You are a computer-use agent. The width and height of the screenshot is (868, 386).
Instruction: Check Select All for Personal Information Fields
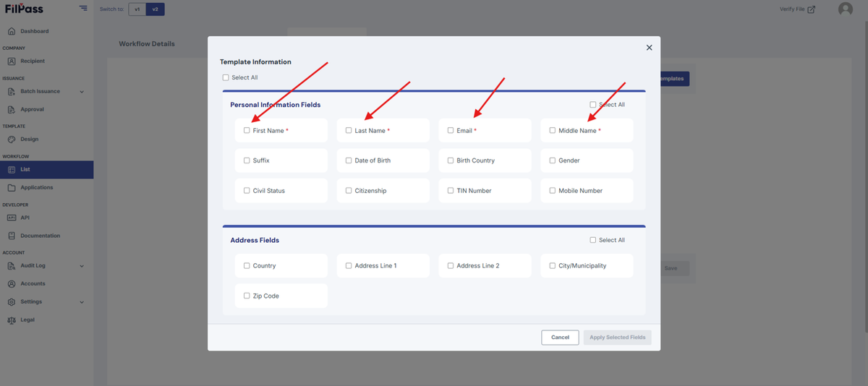593,105
